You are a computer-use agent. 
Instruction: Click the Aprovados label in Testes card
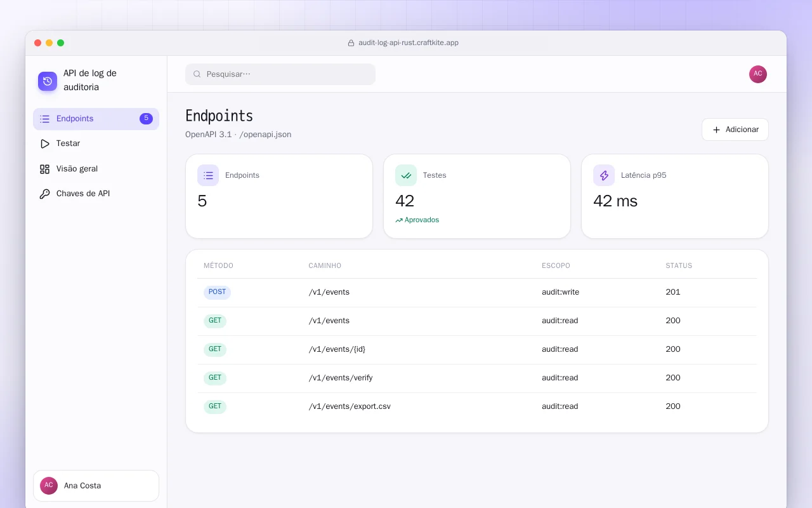click(422, 220)
